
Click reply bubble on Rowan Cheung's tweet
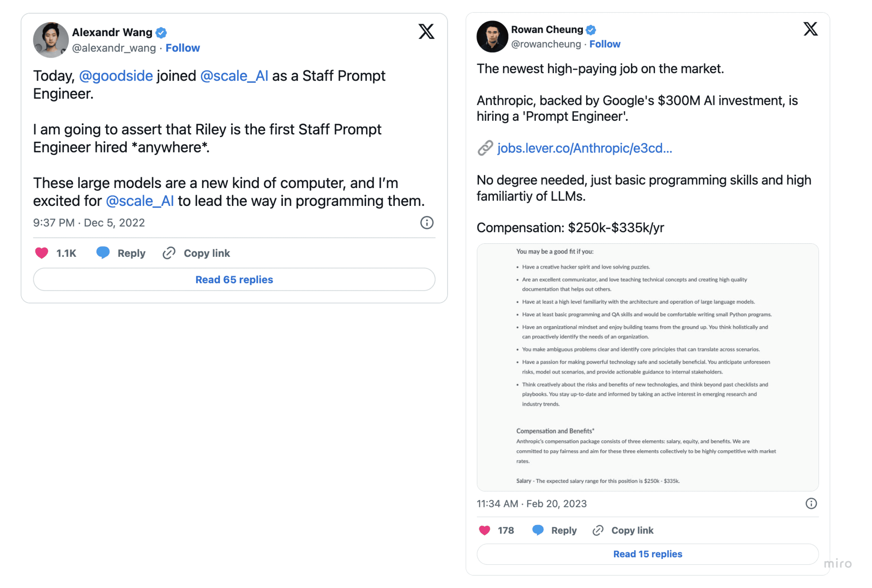(538, 530)
